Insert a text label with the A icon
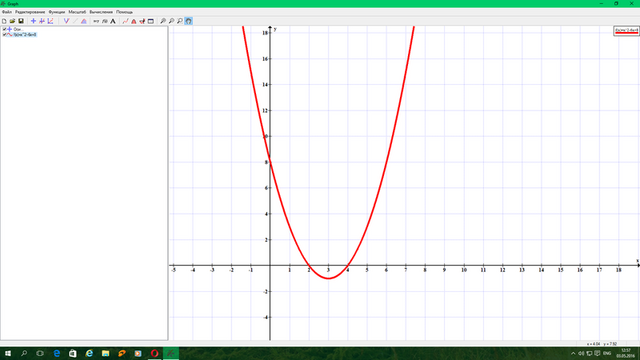 113,21
